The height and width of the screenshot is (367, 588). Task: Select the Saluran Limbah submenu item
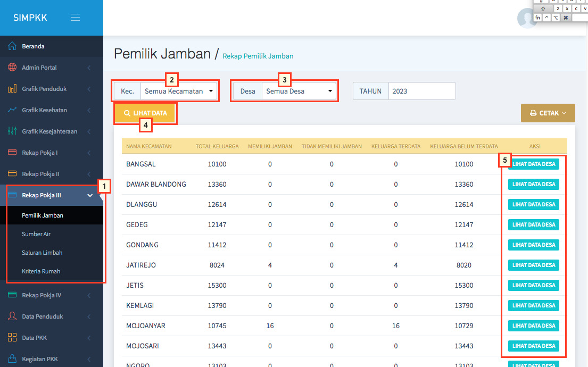pyautogui.click(x=42, y=253)
